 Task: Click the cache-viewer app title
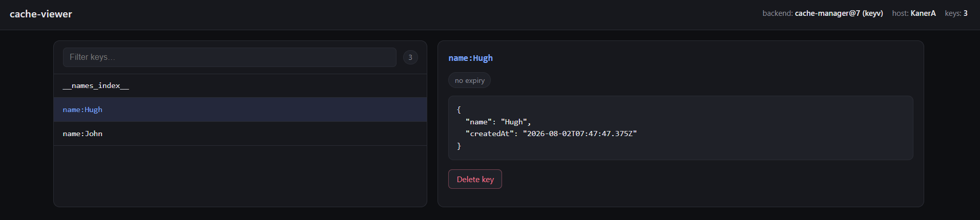[x=41, y=14]
